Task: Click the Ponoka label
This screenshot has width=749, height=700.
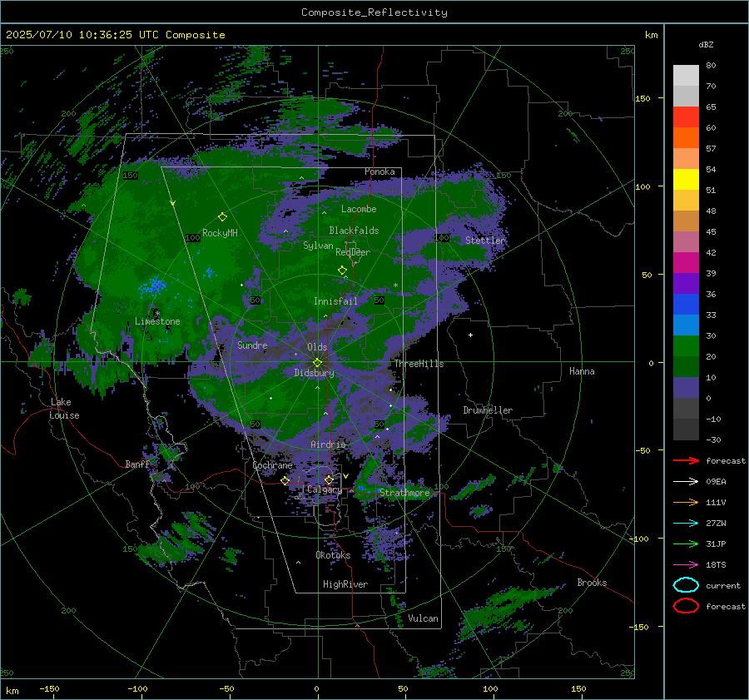Action: click(379, 171)
